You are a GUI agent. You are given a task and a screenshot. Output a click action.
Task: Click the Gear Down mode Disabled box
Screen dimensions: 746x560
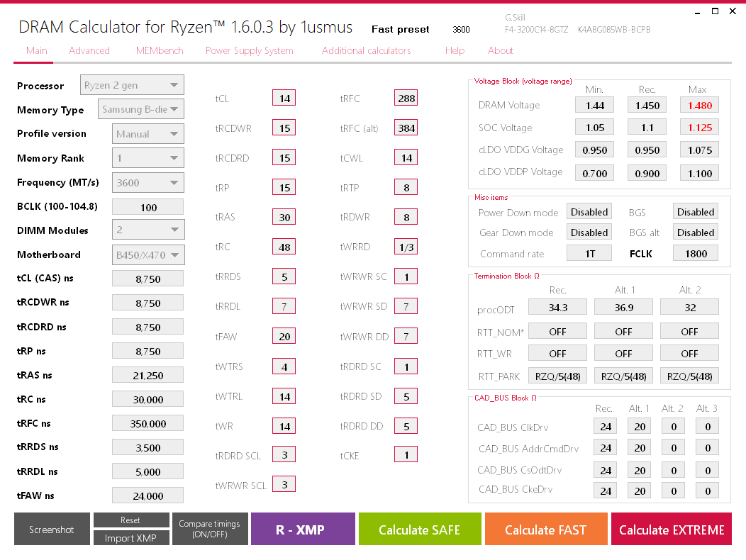(589, 233)
